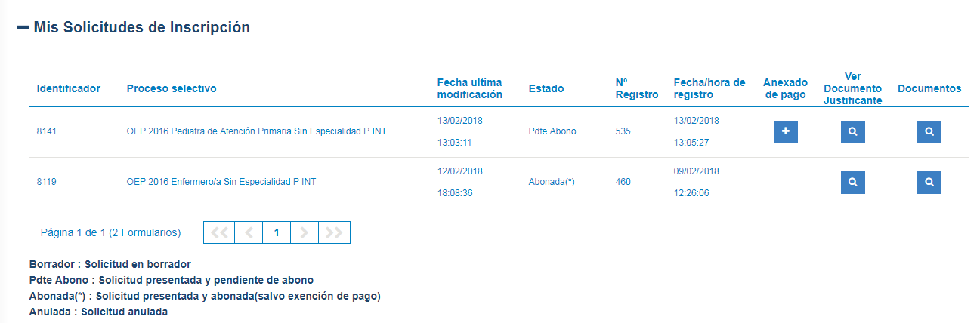Go to next page arrow
The height and width of the screenshot is (323, 980).
305,232
